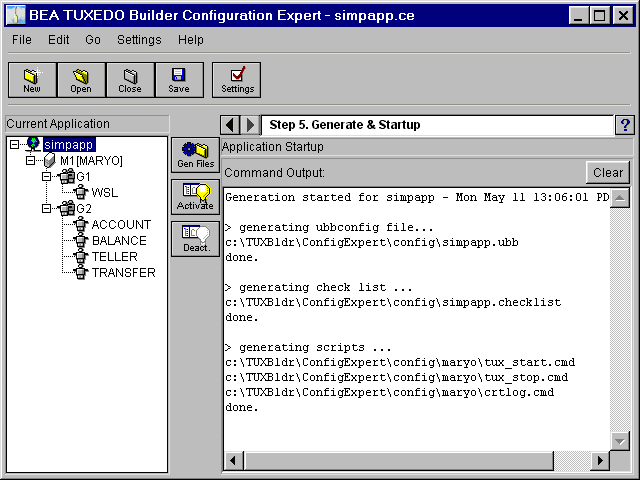Click the 'generating check list ...' output line

point(318,287)
